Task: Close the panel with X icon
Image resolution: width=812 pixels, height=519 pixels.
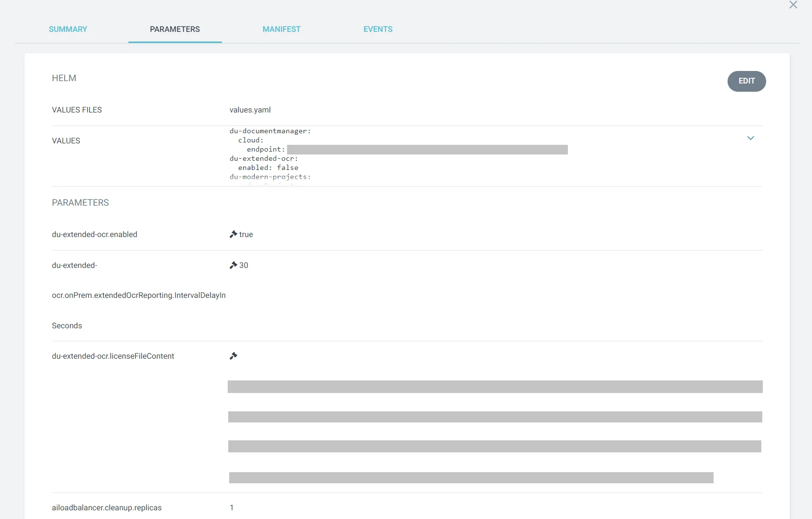Action: 793,5
